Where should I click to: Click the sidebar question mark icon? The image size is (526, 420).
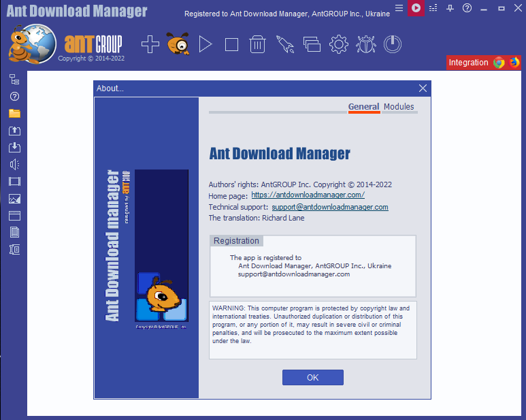14,97
